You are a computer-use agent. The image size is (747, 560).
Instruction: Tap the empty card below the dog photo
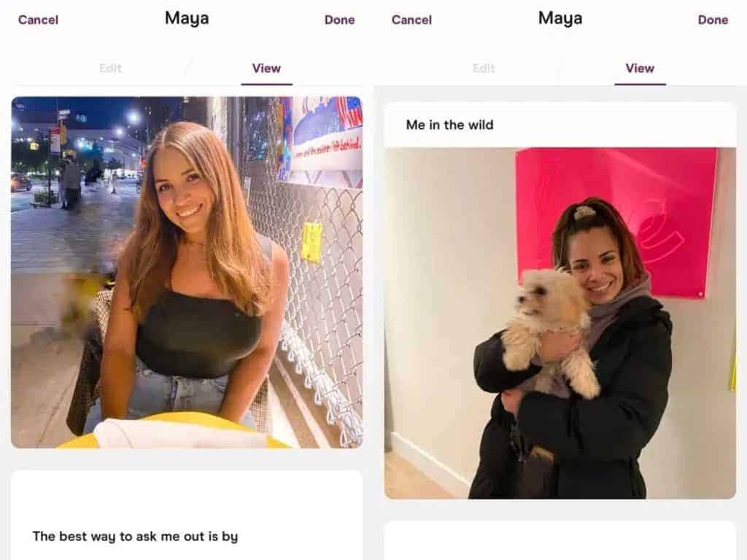coord(560,540)
